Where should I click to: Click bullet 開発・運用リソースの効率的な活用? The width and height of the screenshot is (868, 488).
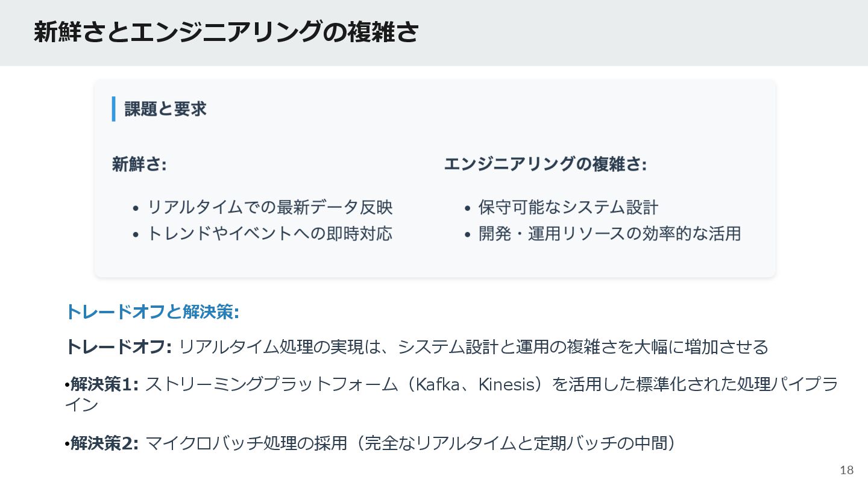[609, 233]
